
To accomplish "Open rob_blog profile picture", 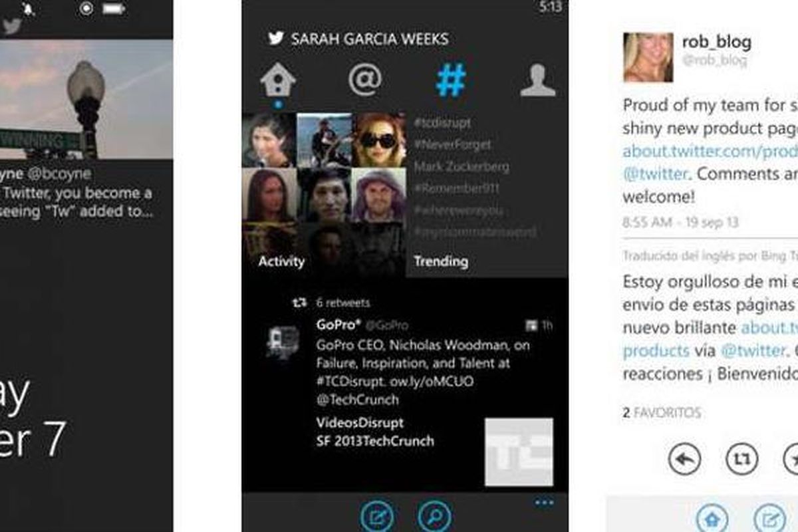I will click(x=647, y=57).
